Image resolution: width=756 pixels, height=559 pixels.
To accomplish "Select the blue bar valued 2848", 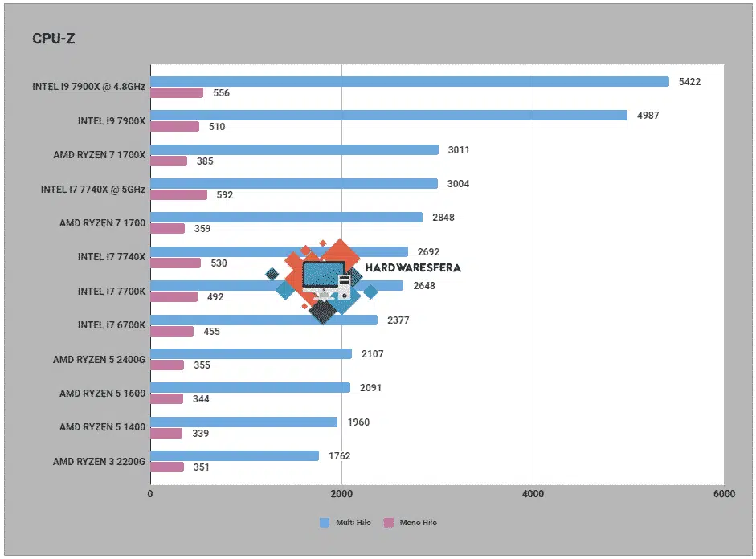I will pos(287,218).
